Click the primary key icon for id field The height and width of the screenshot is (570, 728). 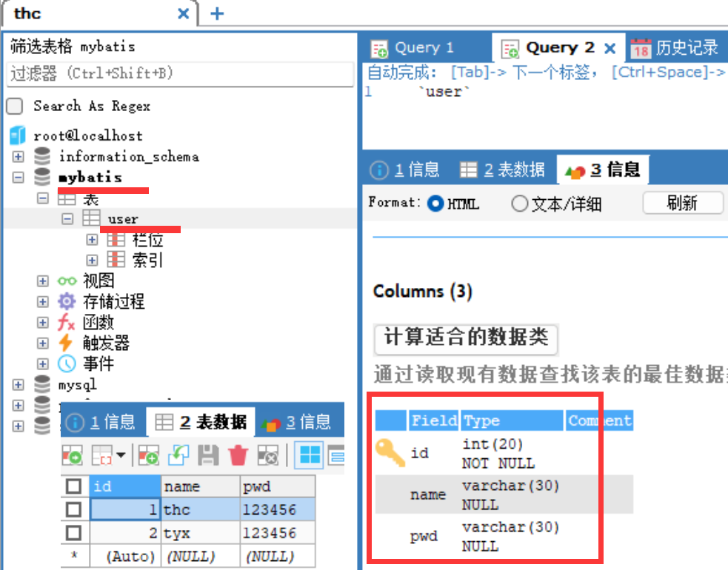click(x=390, y=452)
